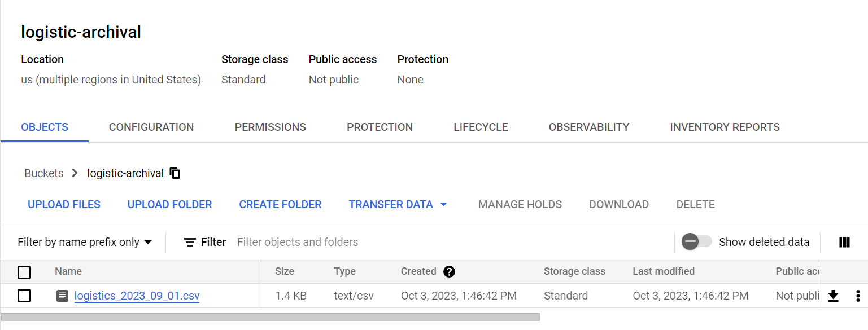Open the Permissions tab
868x330 pixels.
click(270, 127)
